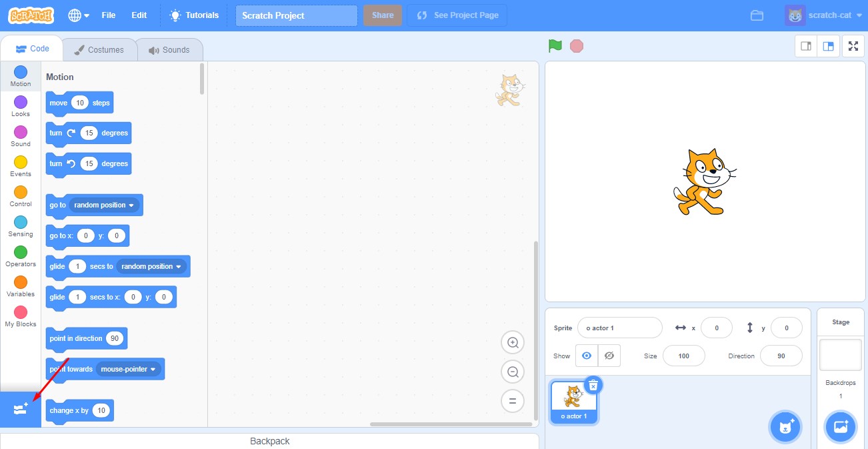
Task: Delete sprite using the trash icon
Action: [x=593, y=385]
